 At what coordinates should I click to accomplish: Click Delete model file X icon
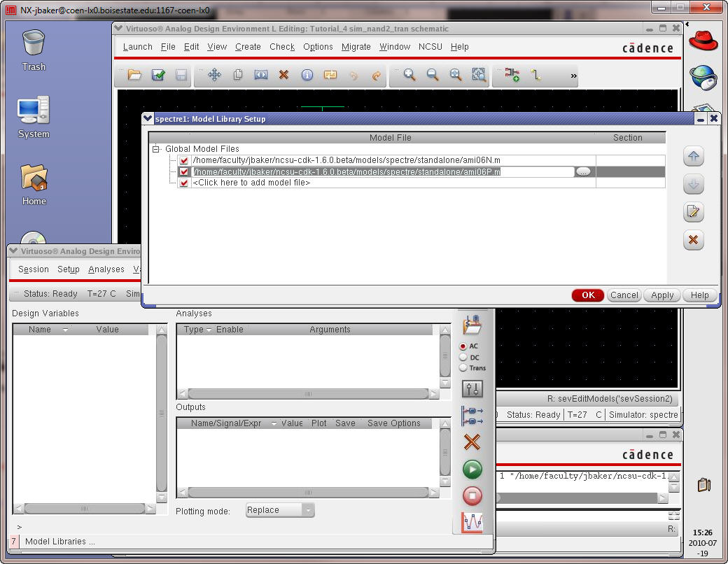[693, 240]
